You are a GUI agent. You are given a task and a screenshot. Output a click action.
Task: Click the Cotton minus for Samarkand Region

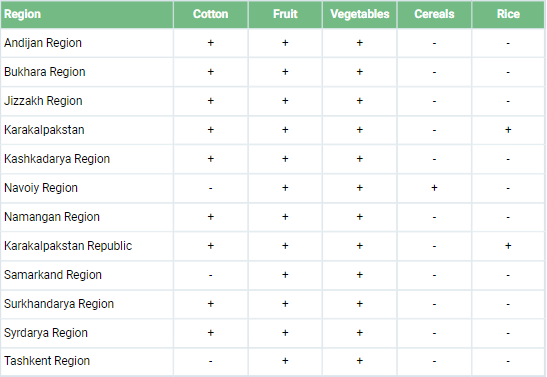211,276
